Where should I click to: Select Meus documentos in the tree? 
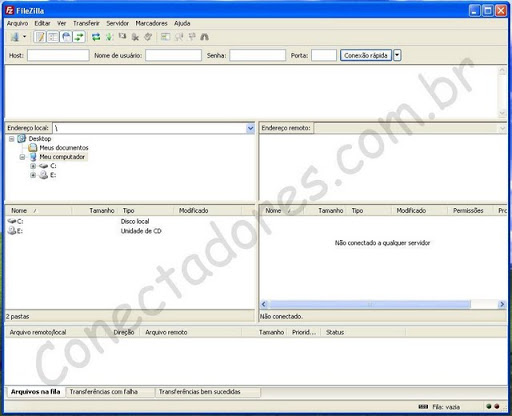tap(64, 148)
